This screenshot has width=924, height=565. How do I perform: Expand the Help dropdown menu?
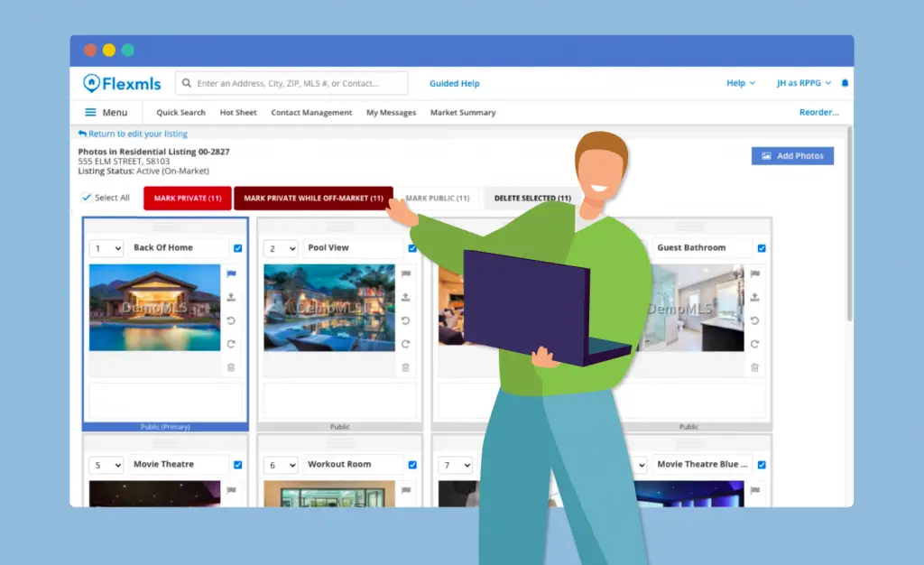741,83
